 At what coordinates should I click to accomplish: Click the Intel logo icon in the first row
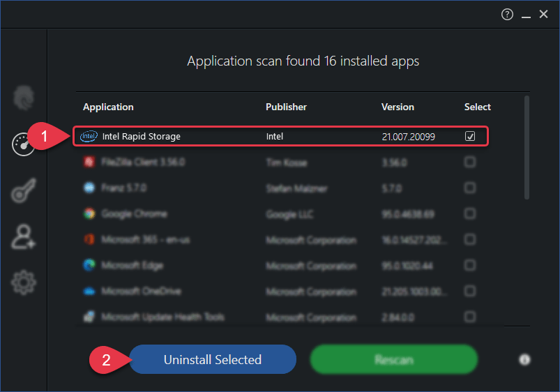coord(89,136)
